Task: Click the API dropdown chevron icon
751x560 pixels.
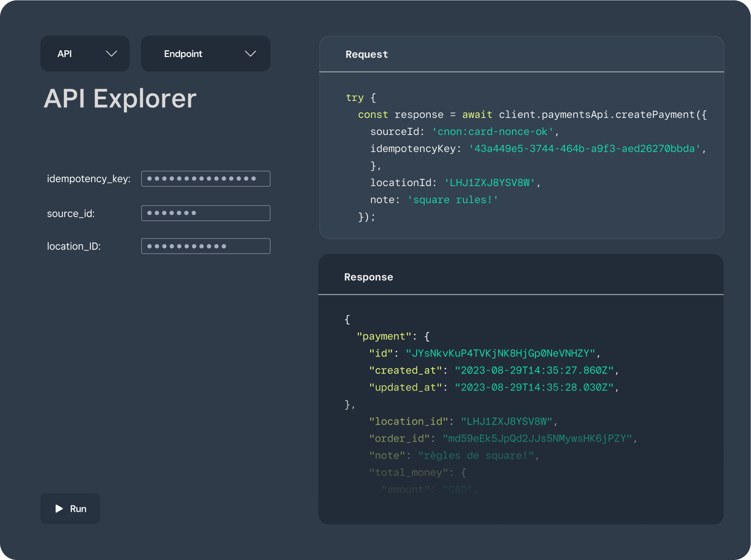Action: [x=112, y=54]
